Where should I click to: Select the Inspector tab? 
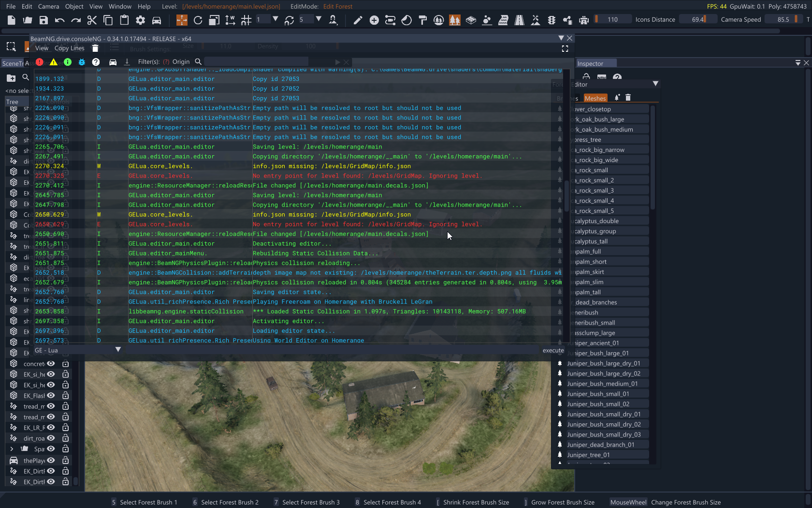[596, 63]
